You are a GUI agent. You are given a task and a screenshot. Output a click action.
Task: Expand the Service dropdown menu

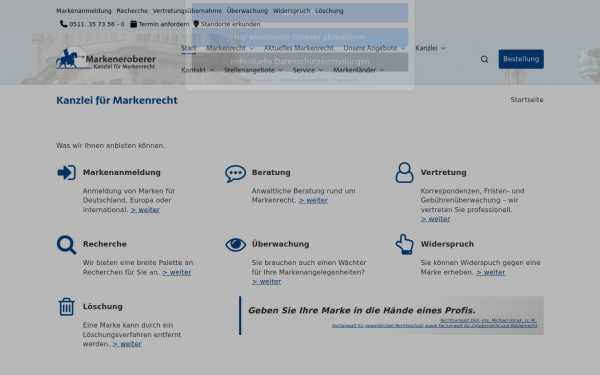pyautogui.click(x=321, y=70)
